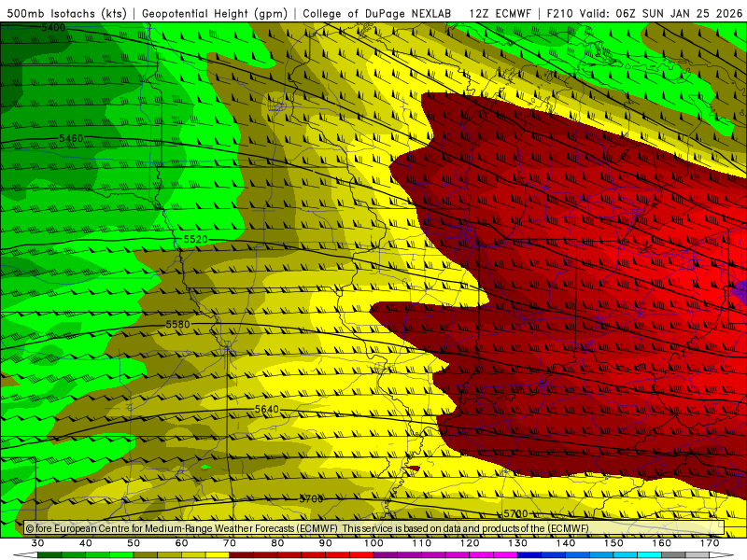Image resolution: width=747 pixels, height=560 pixels.
Task: Click the 5580 height contour label
Action: coord(177,324)
